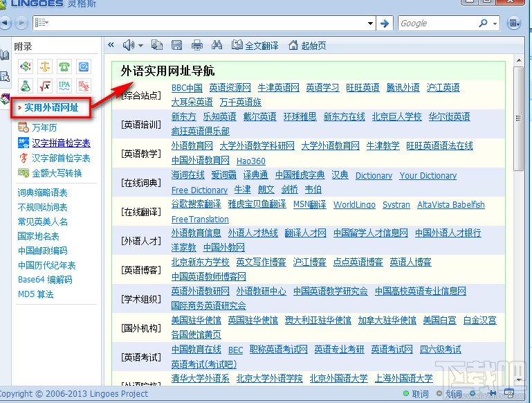This screenshot has height=403, width=532.
Task: Toggle the 划词 select word option
Action: [449, 394]
